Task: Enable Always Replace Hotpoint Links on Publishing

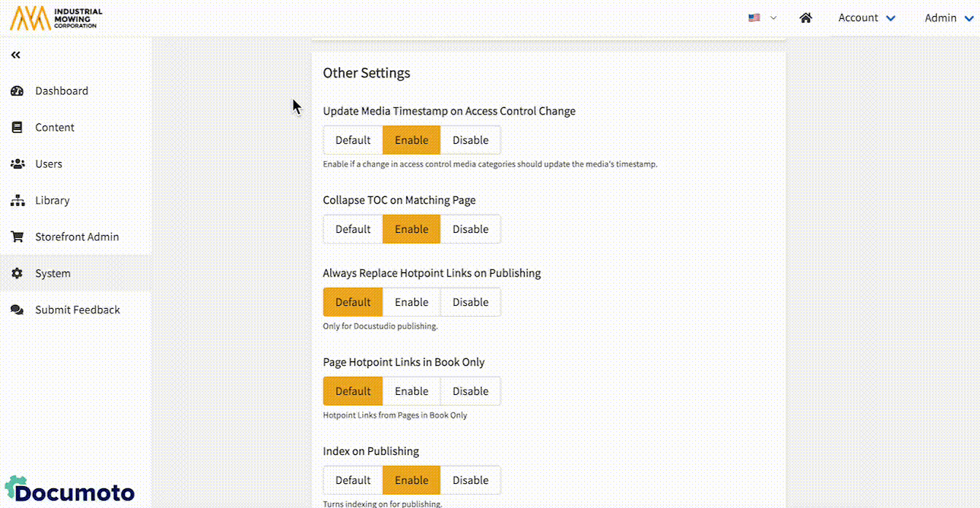Action: [411, 302]
